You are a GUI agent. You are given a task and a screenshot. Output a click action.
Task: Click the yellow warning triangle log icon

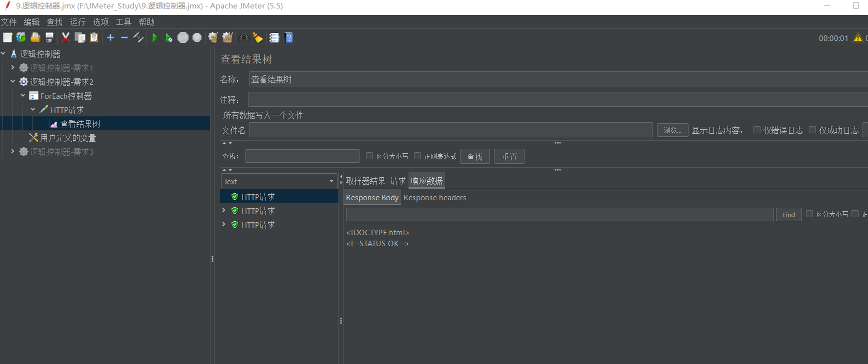(x=858, y=37)
